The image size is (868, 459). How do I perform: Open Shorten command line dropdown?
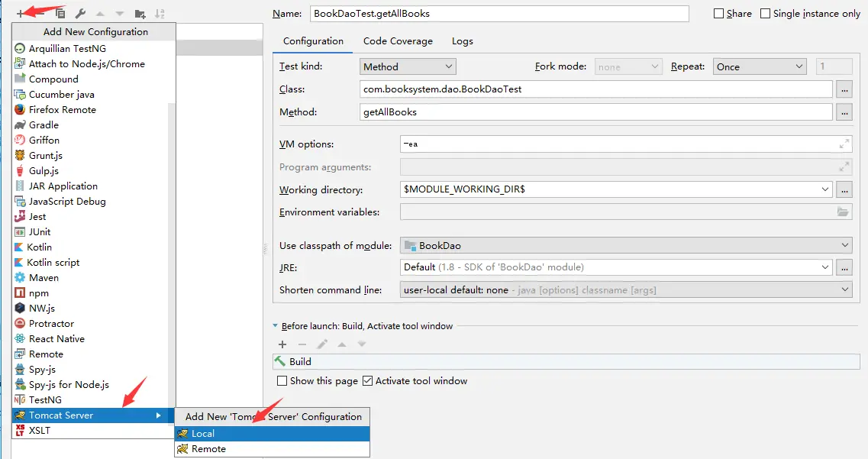[626, 290]
